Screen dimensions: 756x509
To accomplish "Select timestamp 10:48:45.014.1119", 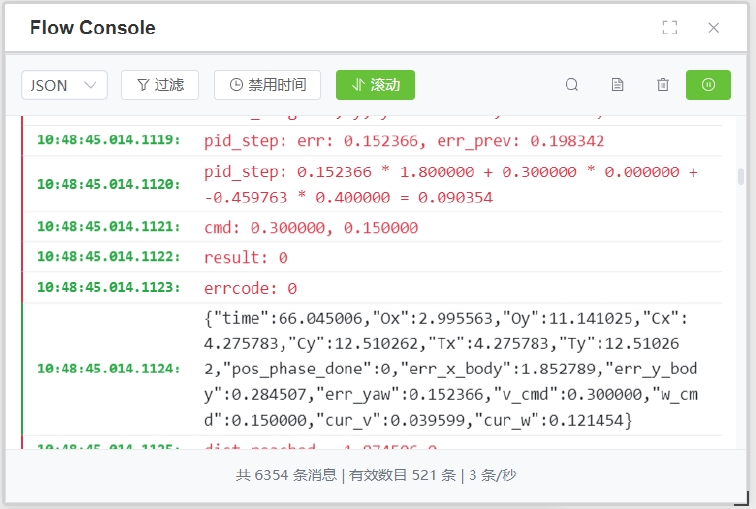I will pyautogui.click(x=108, y=140).
